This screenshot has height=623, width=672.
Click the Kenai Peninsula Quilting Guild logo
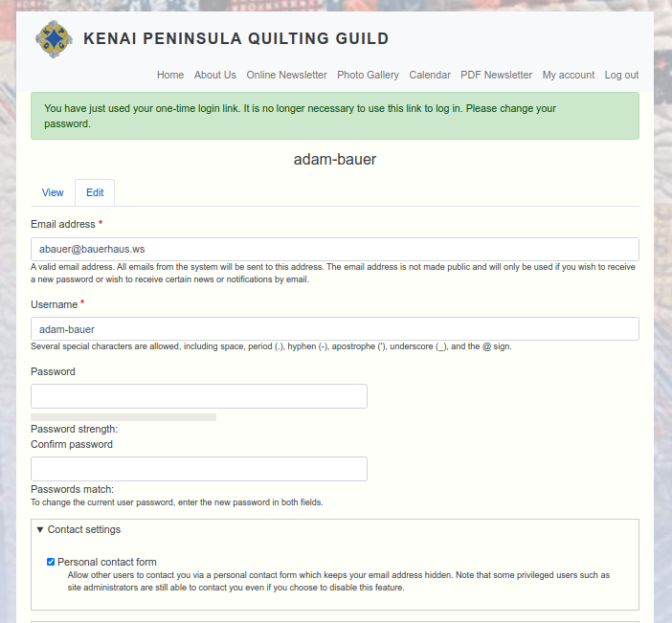[x=54, y=39]
